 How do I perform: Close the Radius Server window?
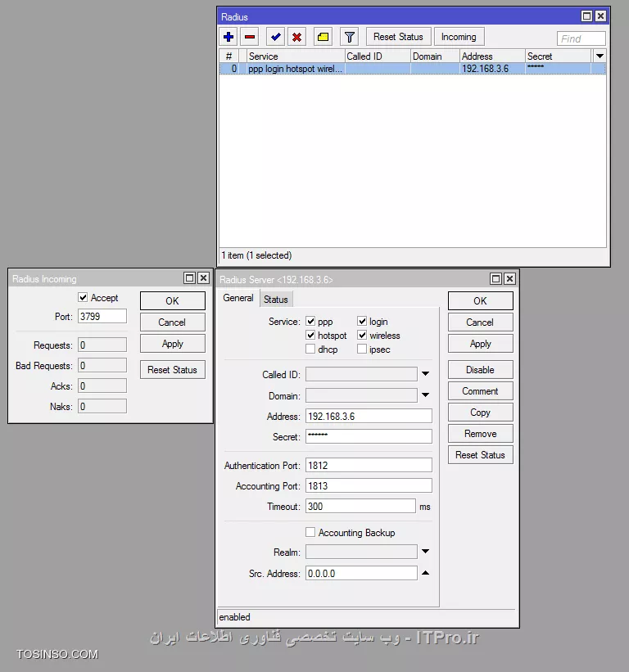click(509, 279)
